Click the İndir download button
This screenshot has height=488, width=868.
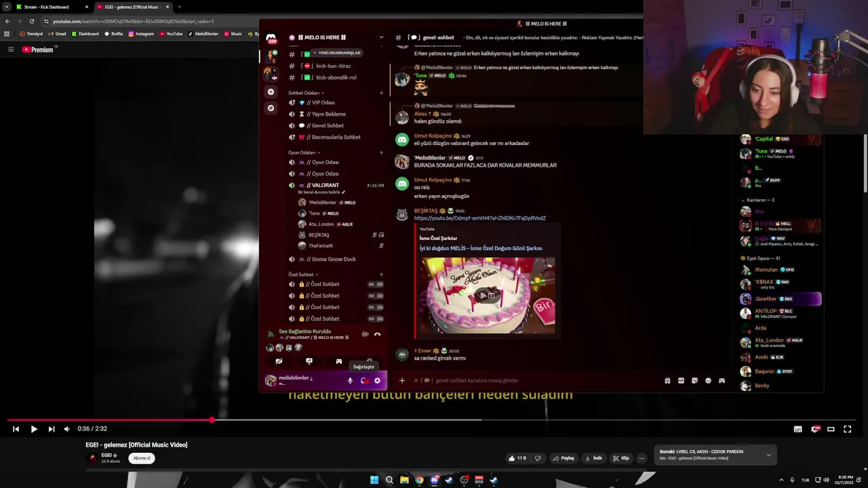pos(593,458)
